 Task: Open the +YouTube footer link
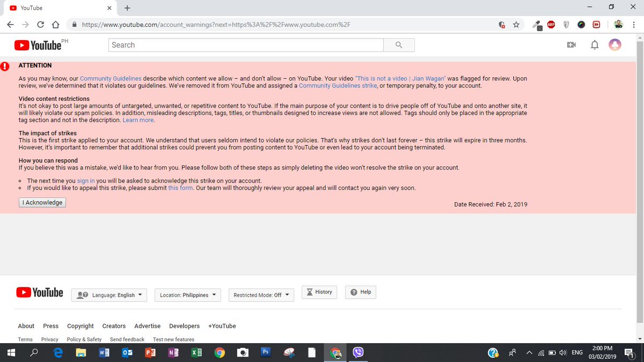coord(222,326)
